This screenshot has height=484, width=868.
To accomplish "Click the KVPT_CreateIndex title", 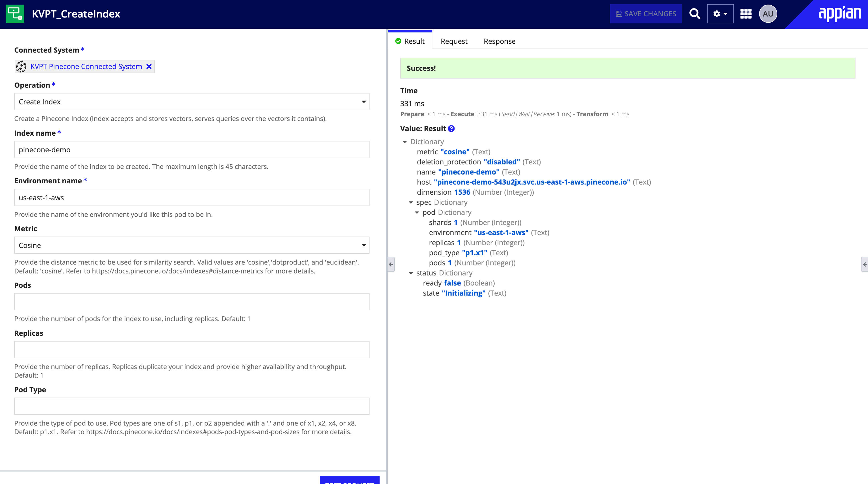I will (76, 14).
